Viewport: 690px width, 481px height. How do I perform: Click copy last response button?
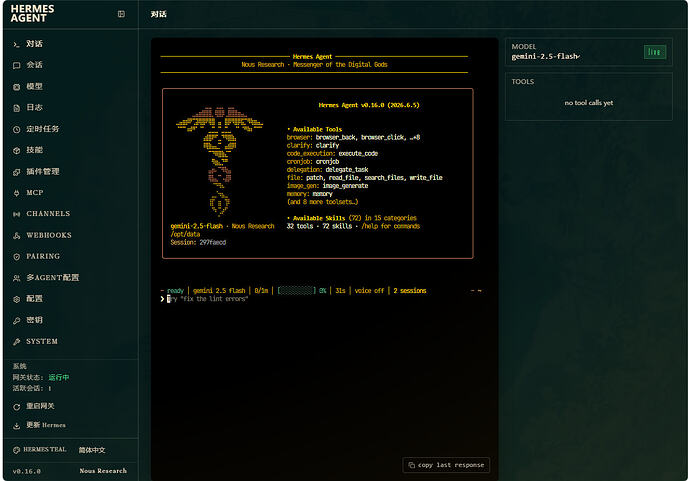point(446,465)
